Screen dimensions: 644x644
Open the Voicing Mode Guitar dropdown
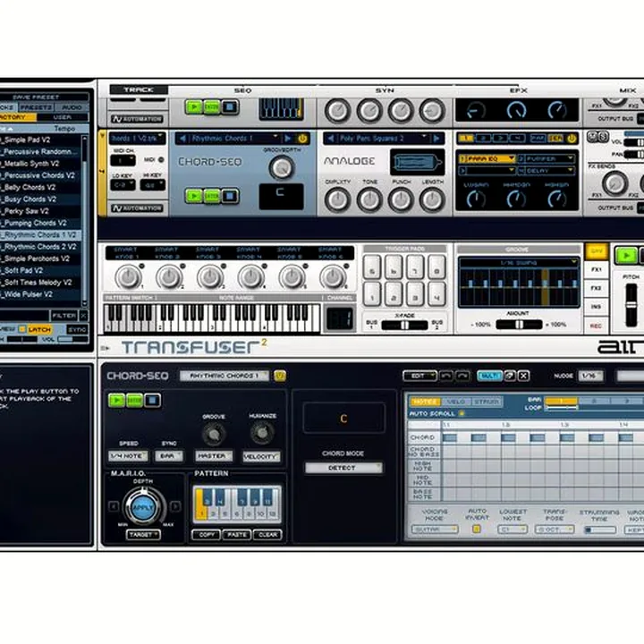pyautogui.click(x=435, y=530)
